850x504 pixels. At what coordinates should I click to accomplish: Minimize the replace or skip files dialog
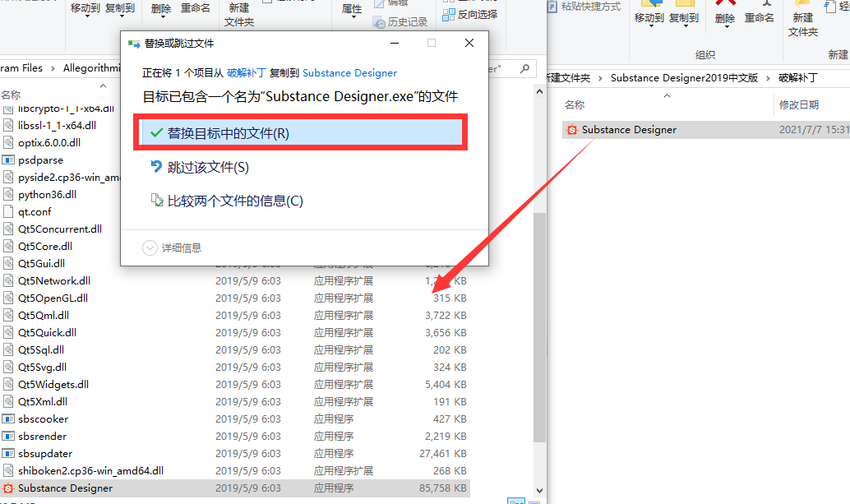[x=395, y=43]
